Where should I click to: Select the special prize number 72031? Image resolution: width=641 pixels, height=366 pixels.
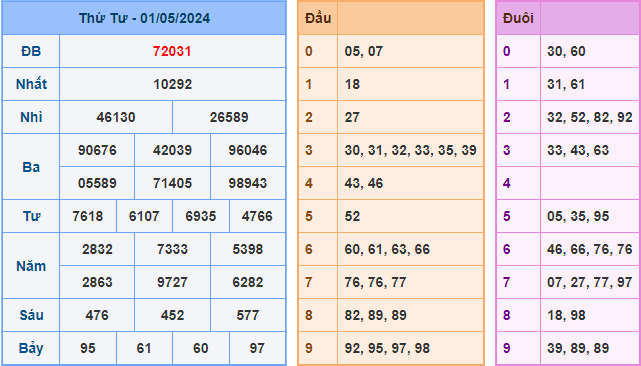[172, 52]
